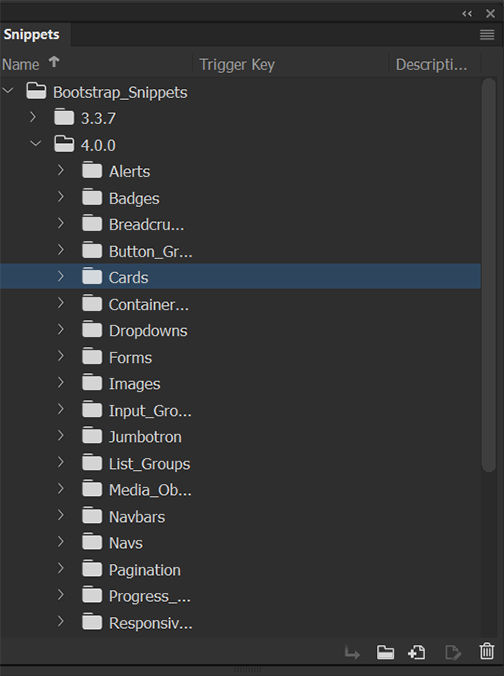This screenshot has height=676, width=504.
Task: Expand the Progress_... folder chevron
Action: 61,595
